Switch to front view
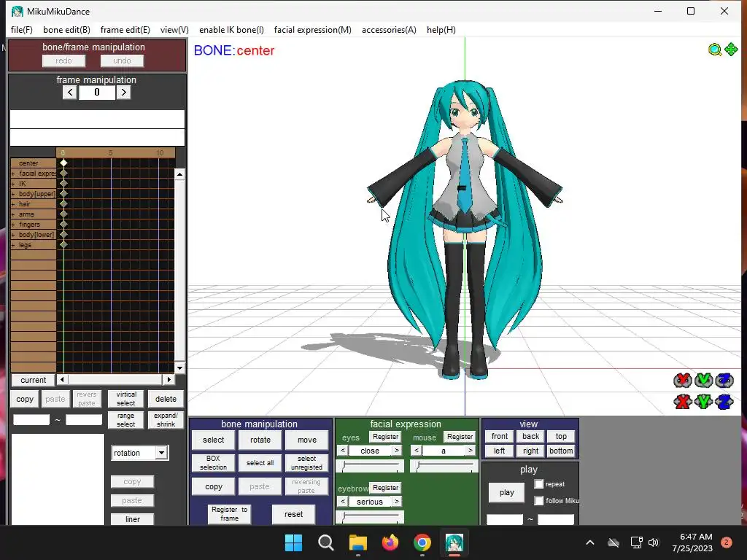Viewport: 747px width, 560px height. [499, 436]
